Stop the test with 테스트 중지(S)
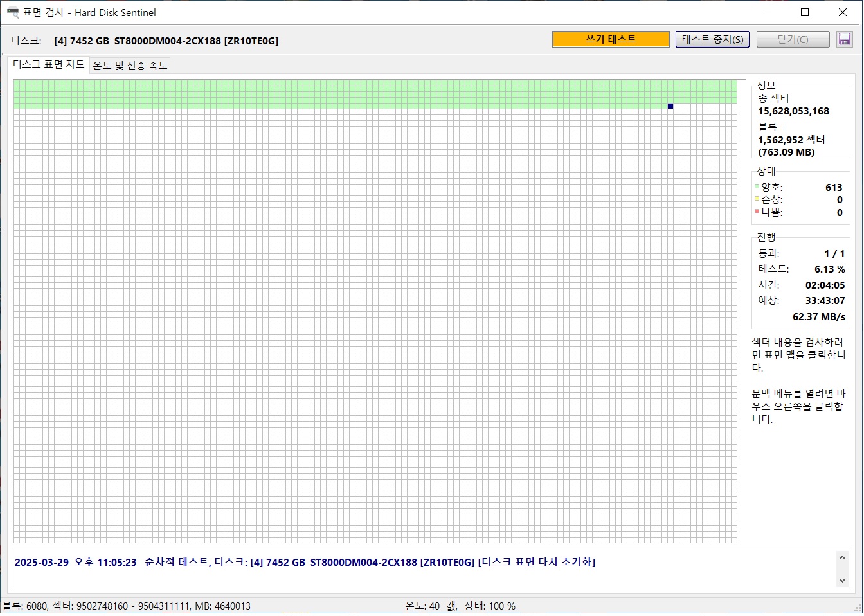Viewport: 864px width, 616px height. coord(712,39)
